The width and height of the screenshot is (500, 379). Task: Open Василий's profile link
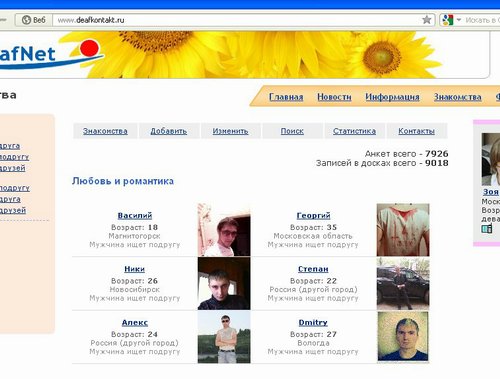tap(135, 216)
